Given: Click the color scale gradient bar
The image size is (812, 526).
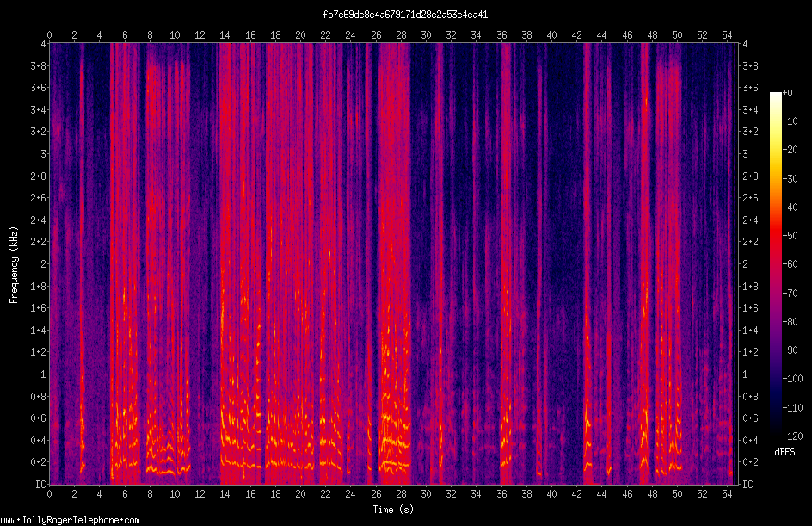Looking at the screenshot, I should 776,264.
